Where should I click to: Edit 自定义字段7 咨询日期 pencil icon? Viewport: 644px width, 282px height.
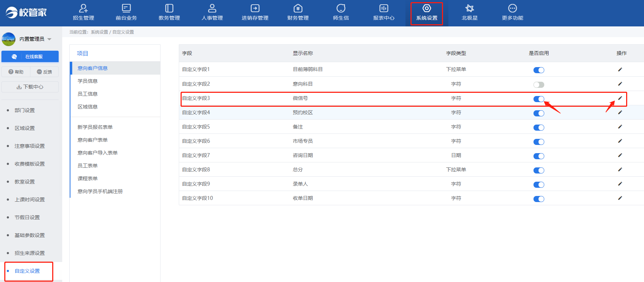pyautogui.click(x=620, y=155)
